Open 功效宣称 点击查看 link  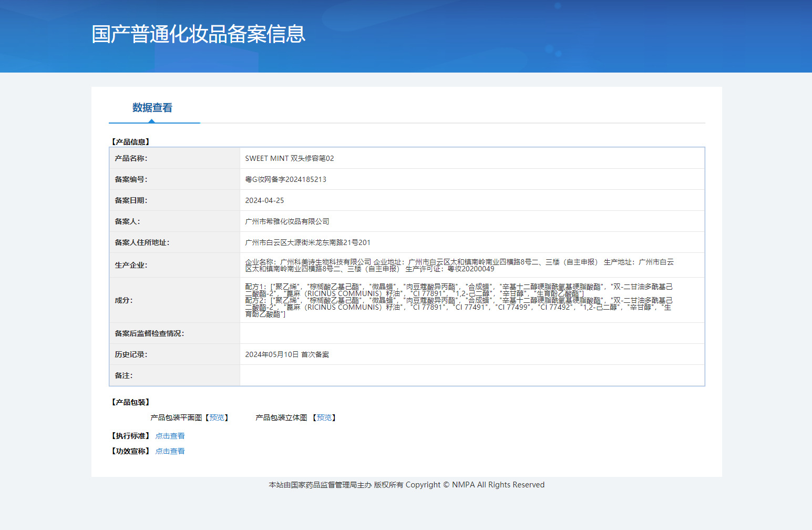[170, 451]
